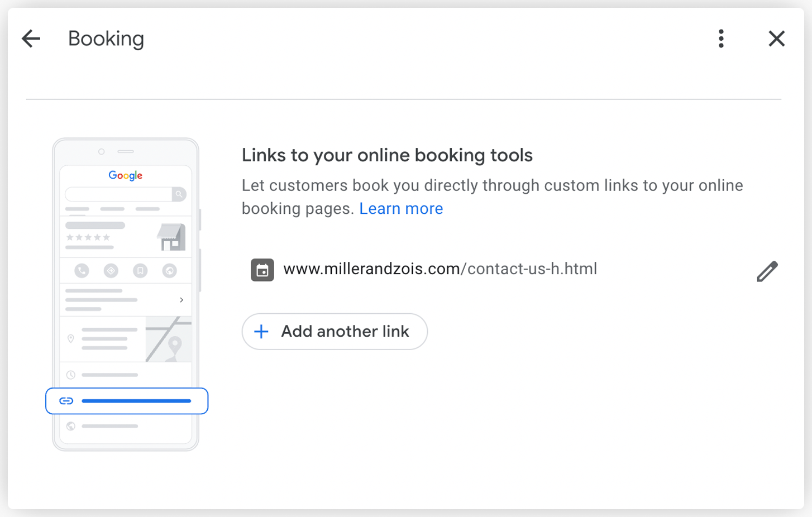Close the Booking dialog
Image resolution: width=812 pixels, height=517 pixels.
click(776, 39)
